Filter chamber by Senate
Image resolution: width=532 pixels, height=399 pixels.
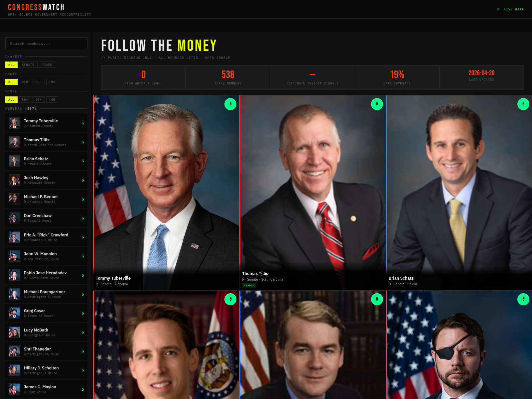point(28,65)
